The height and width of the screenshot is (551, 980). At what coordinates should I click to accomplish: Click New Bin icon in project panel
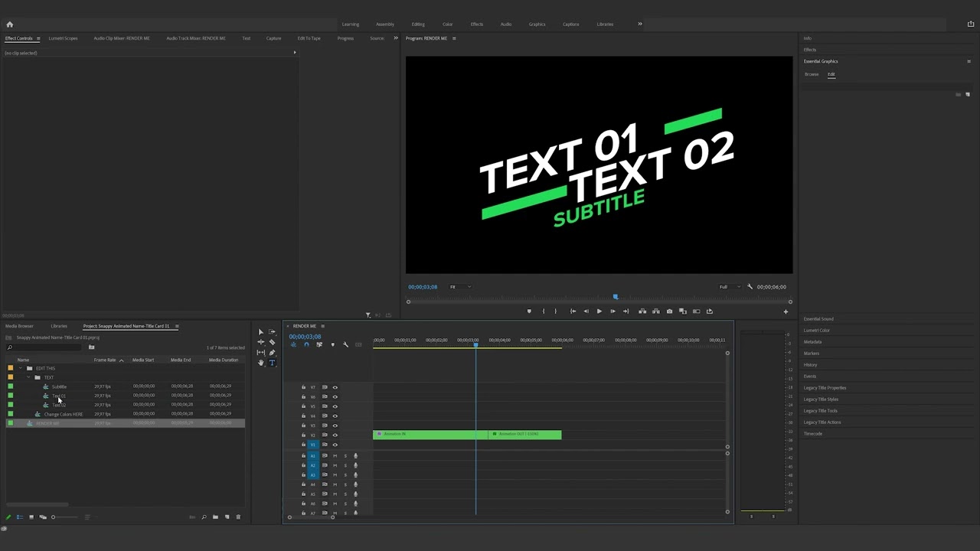[x=215, y=517]
